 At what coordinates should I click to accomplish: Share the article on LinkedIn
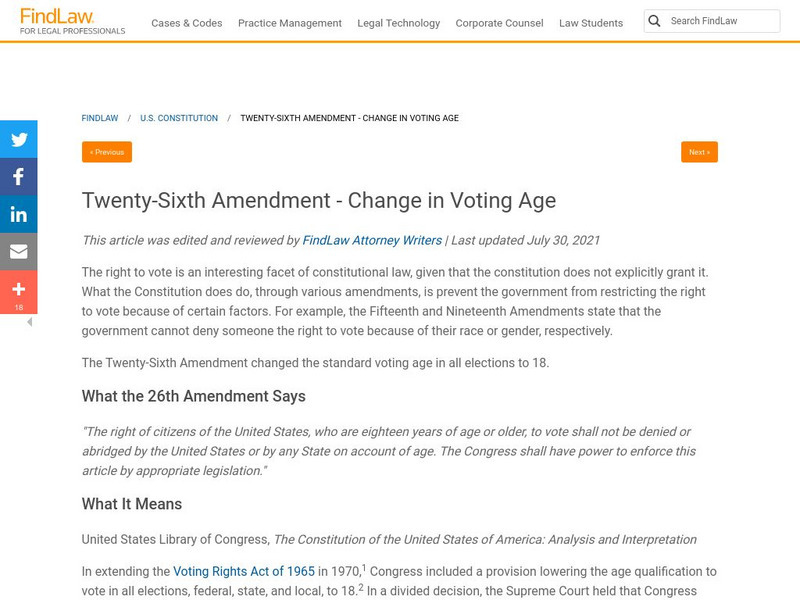[18, 214]
